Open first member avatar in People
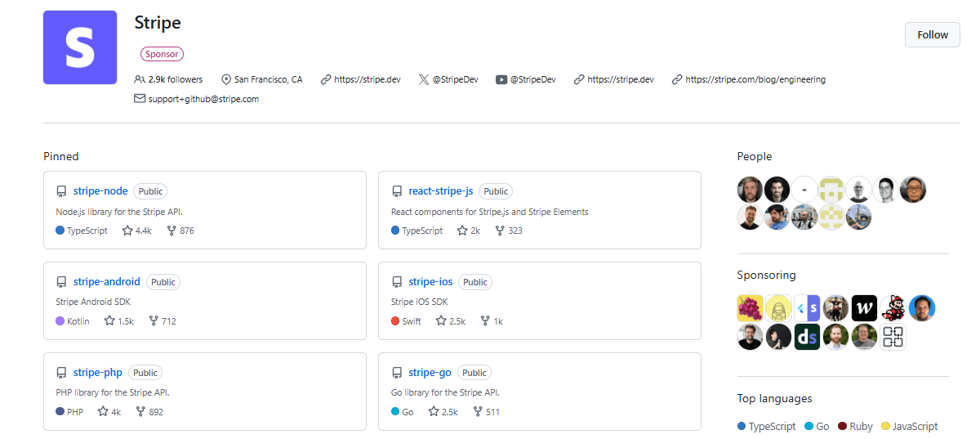This screenshot has height=439, width=980. click(x=750, y=190)
